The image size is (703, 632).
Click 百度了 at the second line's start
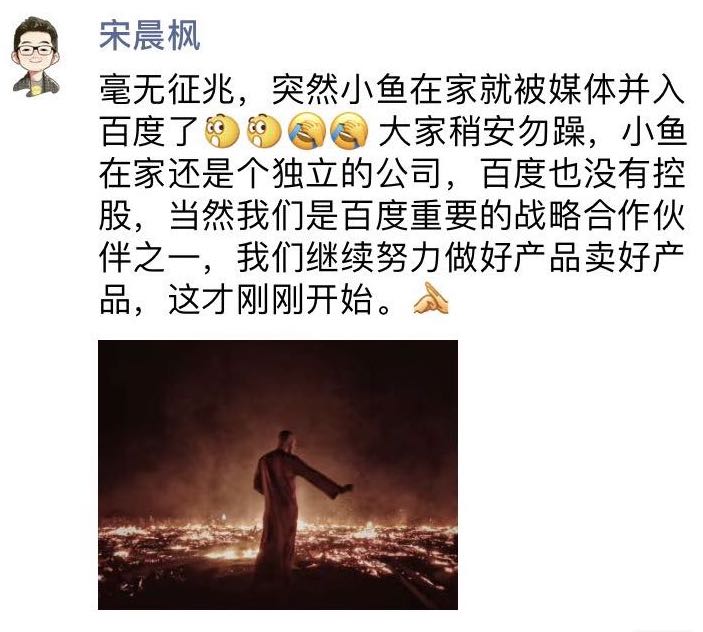(x=150, y=132)
